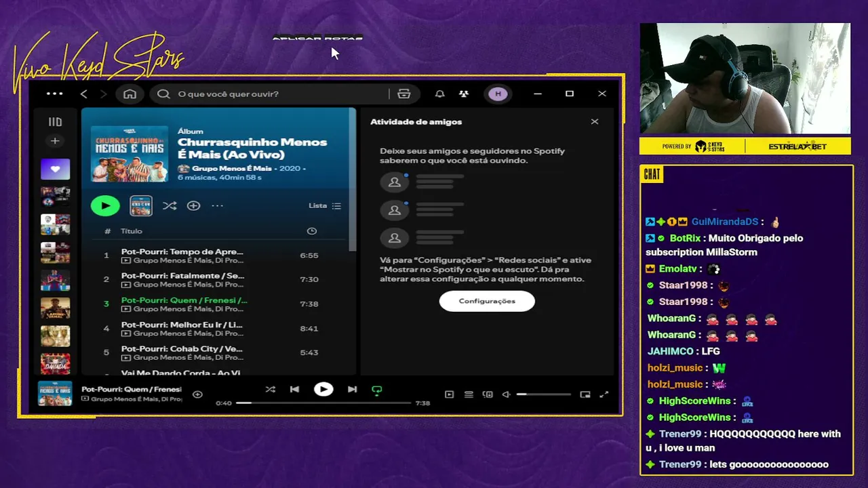Skip to next track
868x488 pixels.
(352, 389)
